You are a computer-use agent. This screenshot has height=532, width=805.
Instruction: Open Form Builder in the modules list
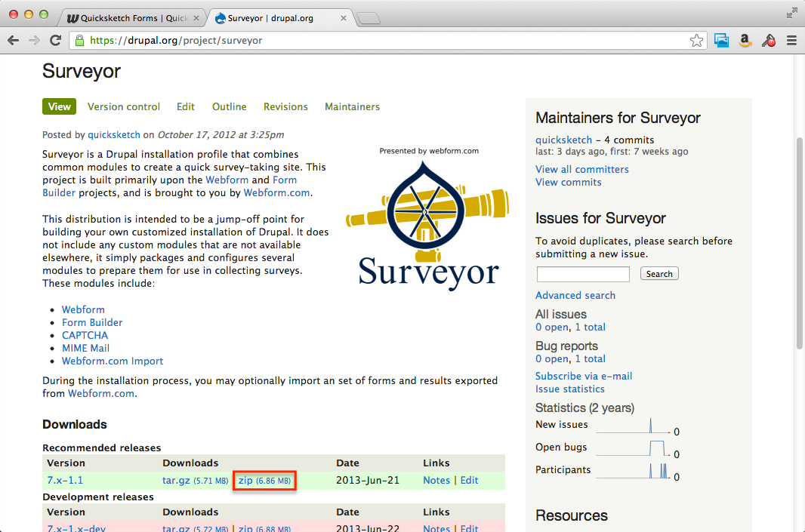point(92,323)
